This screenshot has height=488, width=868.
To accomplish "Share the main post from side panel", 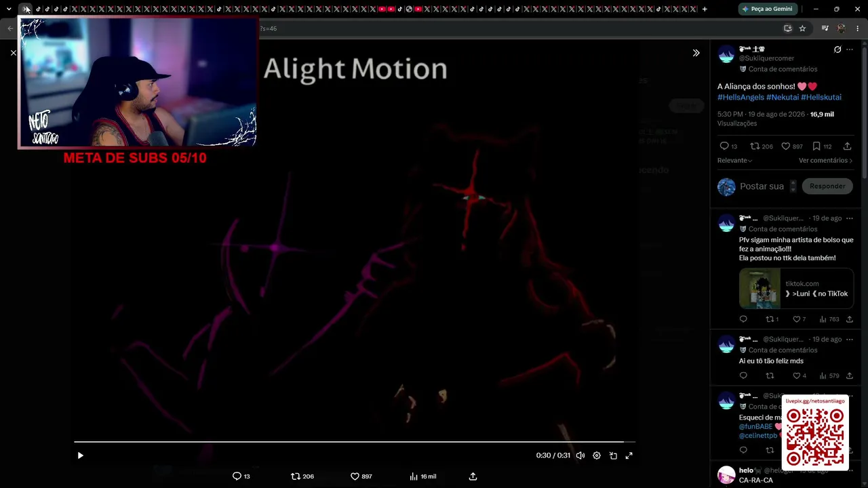I will pos(847,146).
